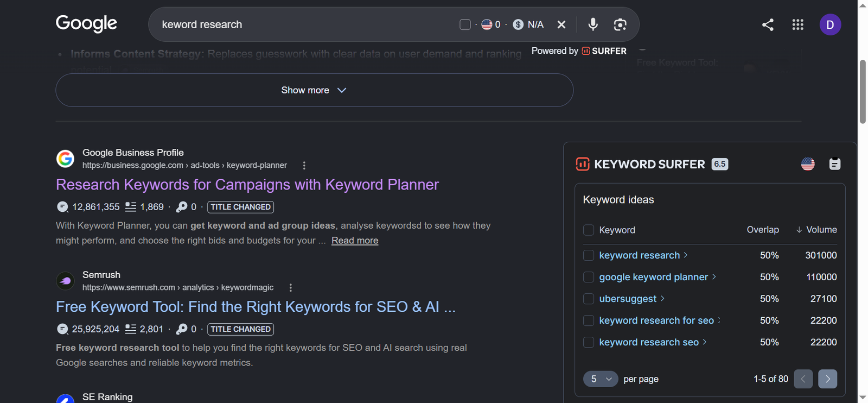Check the keyword research row checkbox
Viewport: 868px width, 403px height.
[588, 255]
